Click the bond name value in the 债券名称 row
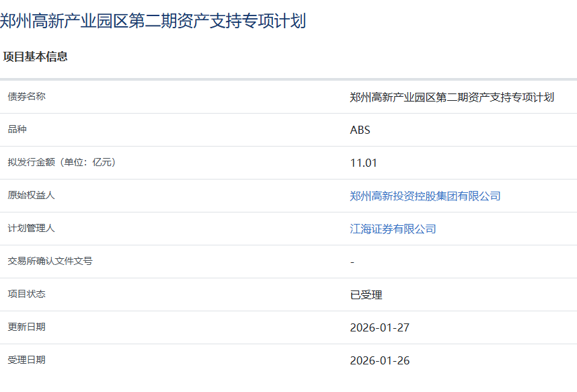The width and height of the screenshot is (577, 392). pyautogui.click(x=452, y=97)
